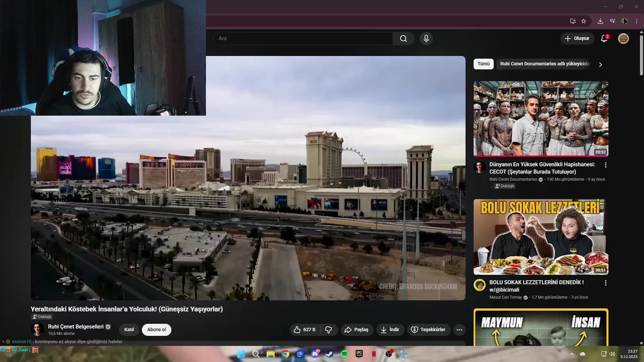Open the Chrome profile avatar
Image resolution: width=644 pixels, height=362 pixels.
(624, 21)
